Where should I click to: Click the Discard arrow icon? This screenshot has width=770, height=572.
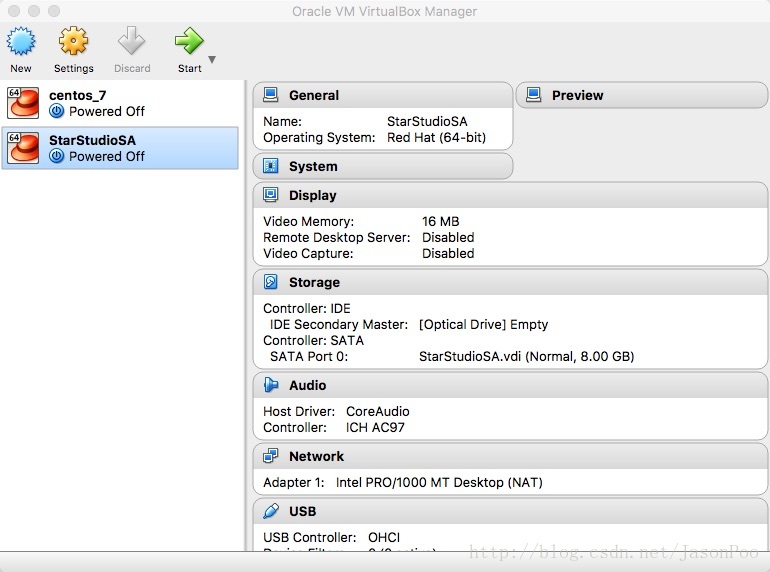pyautogui.click(x=132, y=41)
